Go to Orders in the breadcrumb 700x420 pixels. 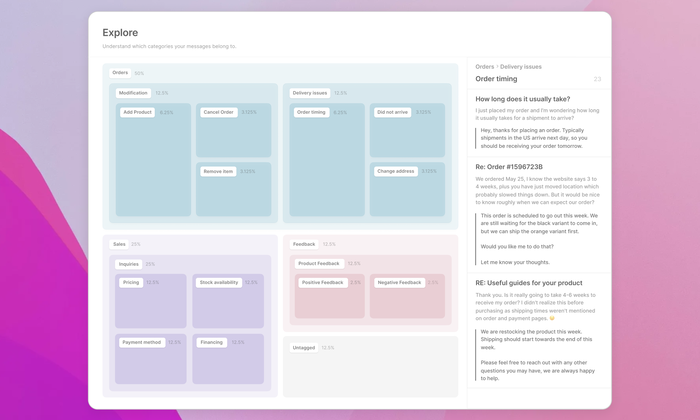484,67
